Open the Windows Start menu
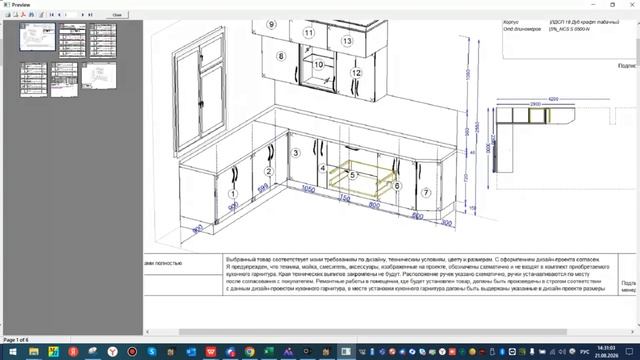640x360 pixels. [13, 351]
